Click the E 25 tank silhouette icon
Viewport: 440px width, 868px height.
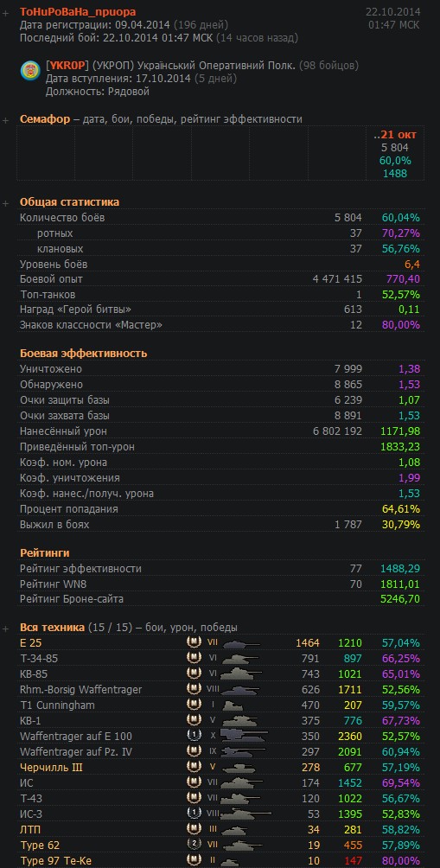click(x=240, y=643)
